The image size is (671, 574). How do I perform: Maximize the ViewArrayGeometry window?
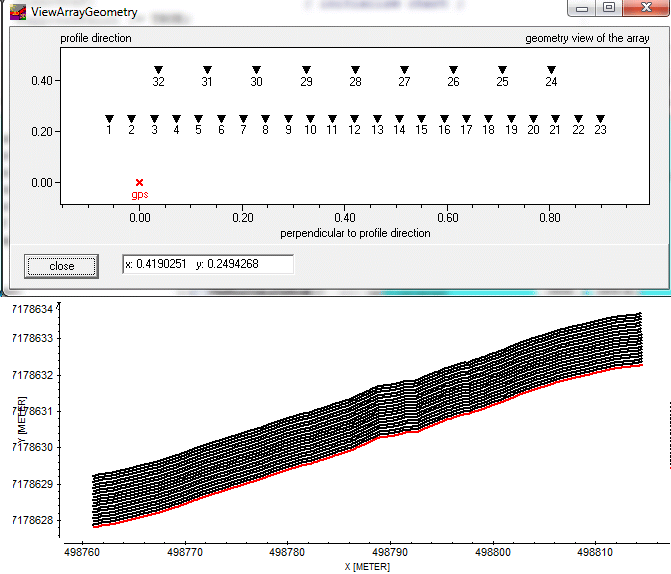pos(608,9)
